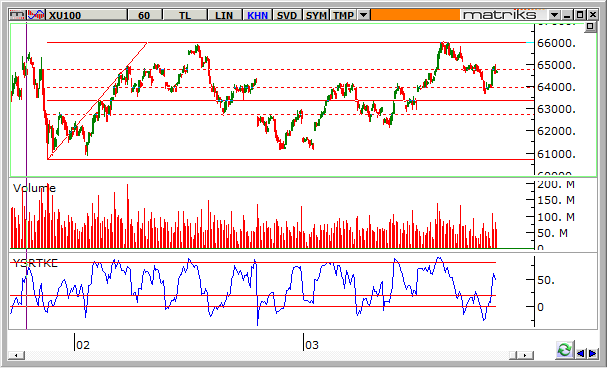Toggle LIN linear scale button
The height and width of the screenshot is (368, 607).
click(224, 15)
